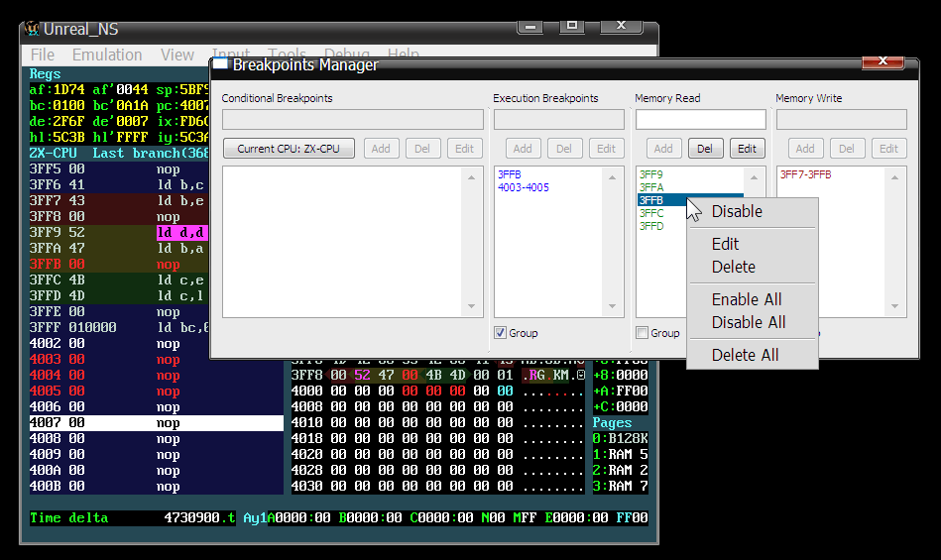Click Add under Memory Write

[805, 149]
